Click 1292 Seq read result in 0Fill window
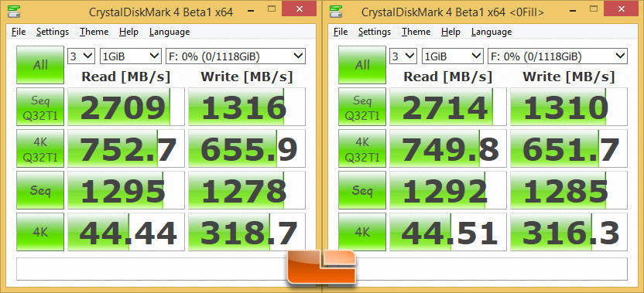Screen dimensions: 644x293 (448, 190)
